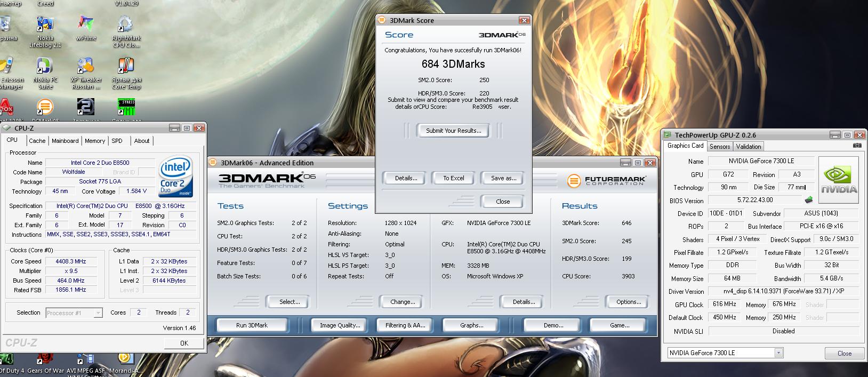
Task: Click CPU-Z Name field Intel Core 2 Duo E8500
Action: click(100, 163)
